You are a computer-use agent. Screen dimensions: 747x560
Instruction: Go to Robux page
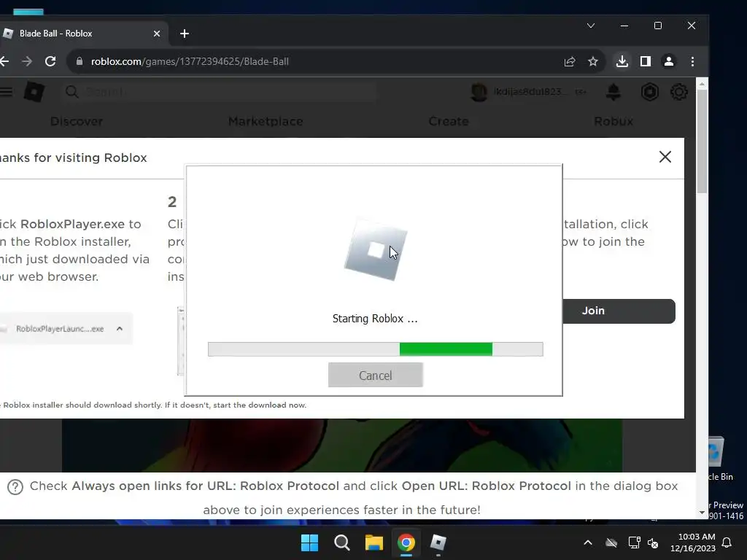click(x=614, y=122)
